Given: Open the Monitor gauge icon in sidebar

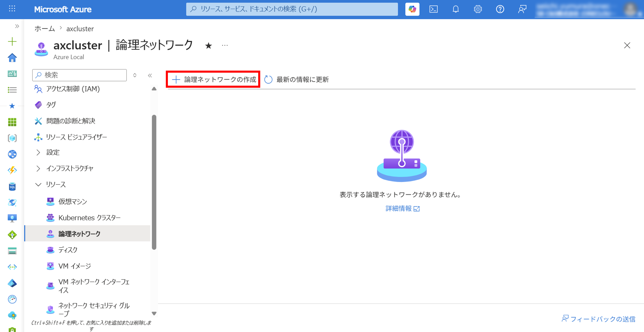Looking at the screenshot, I should [x=12, y=299].
